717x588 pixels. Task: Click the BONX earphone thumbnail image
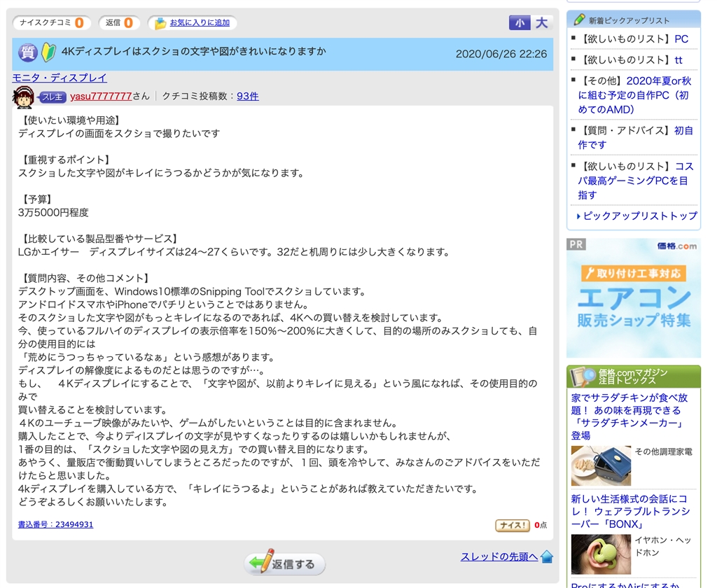pos(601,554)
